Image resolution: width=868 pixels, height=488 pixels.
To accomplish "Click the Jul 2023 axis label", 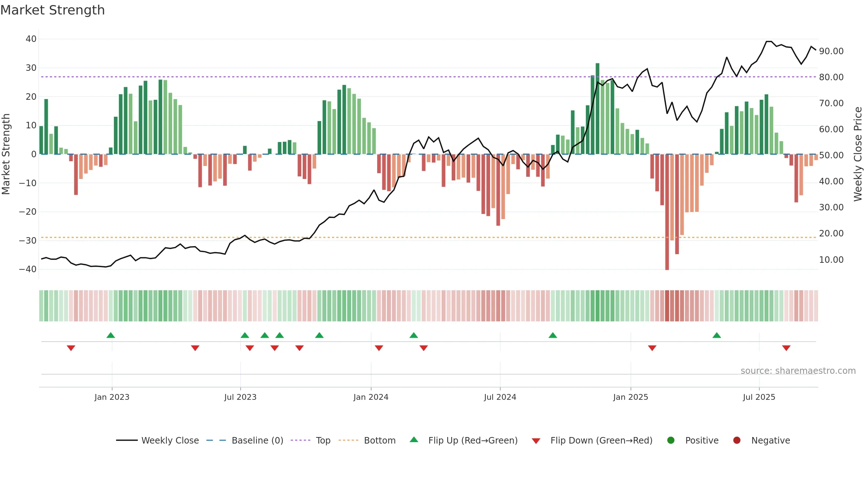I will point(240,397).
